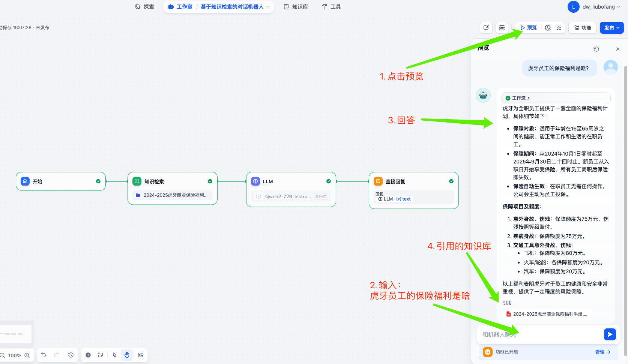Click the 管理 manage link
The height and width of the screenshot is (364, 628).
point(602,352)
